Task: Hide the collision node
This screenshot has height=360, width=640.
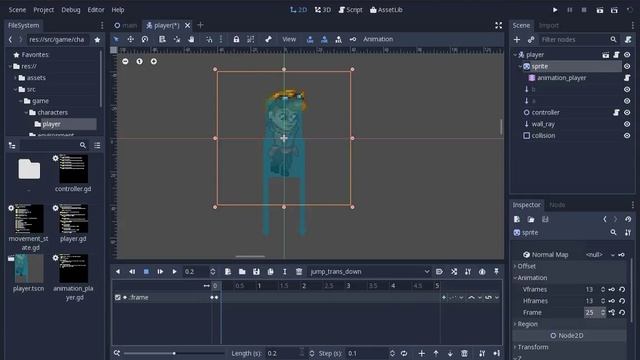Action: 627,136
